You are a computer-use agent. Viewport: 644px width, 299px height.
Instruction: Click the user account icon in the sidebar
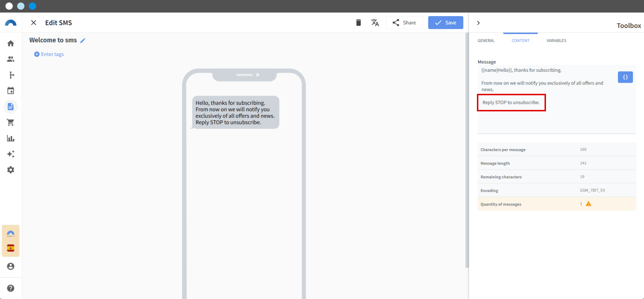[x=11, y=266]
